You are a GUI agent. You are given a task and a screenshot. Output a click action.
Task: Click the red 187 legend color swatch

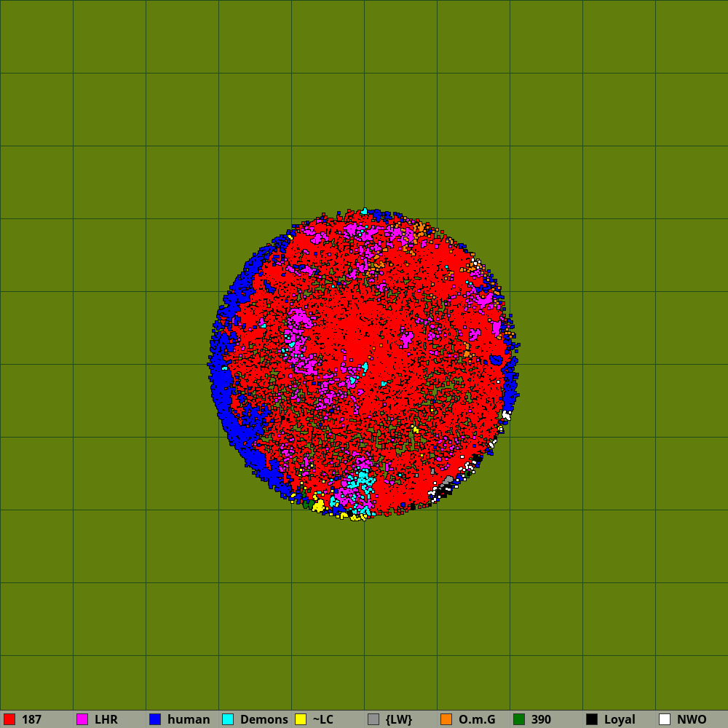pyautogui.click(x=9, y=719)
